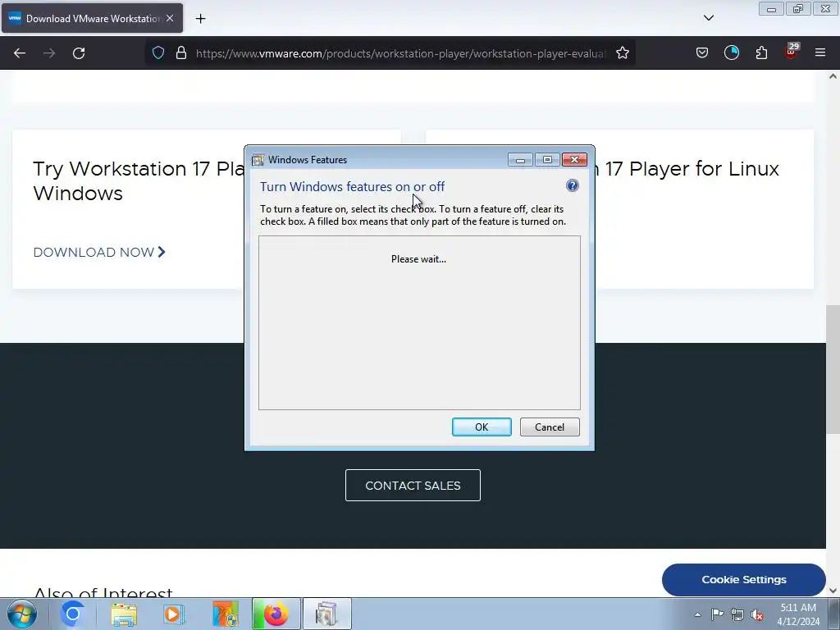840x630 pixels.
Task: Click the vertical scrollbar thumb
Action: [833, 370]
